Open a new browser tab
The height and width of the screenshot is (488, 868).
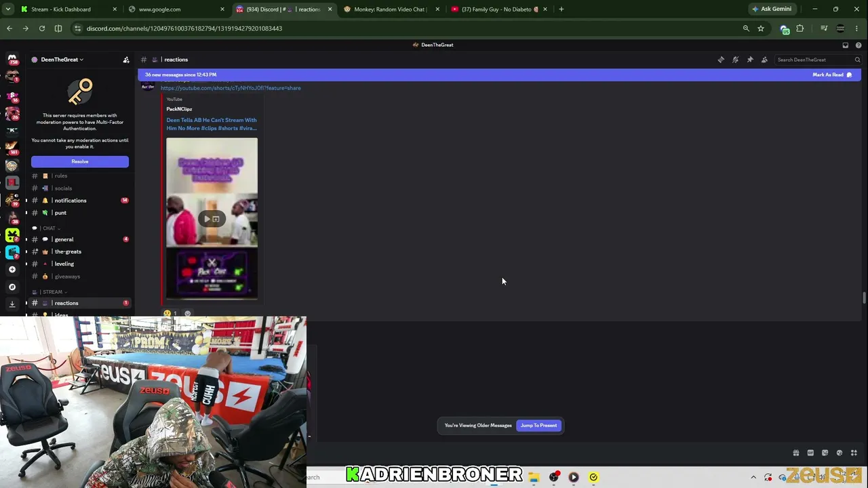tap(561, 9)
